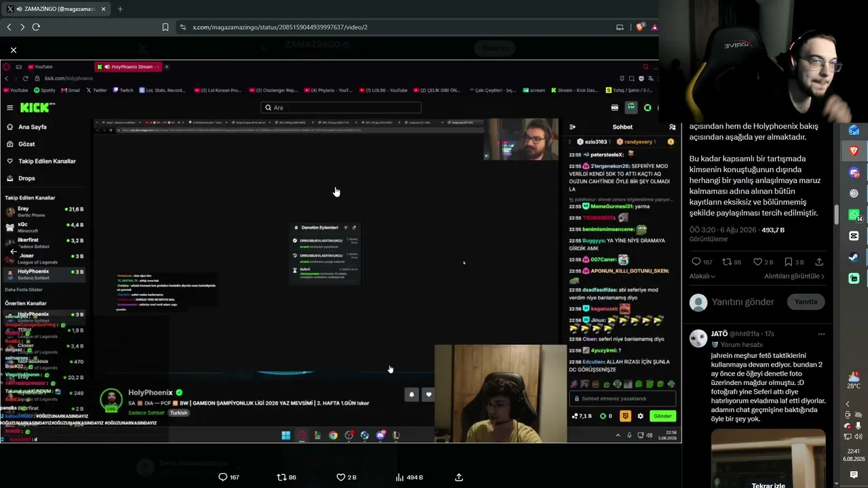Image resolution: width=868 pixels, height=488 pixels.
Task: Open Outlook from the Windows taskbar
Action: pos(854,130)
